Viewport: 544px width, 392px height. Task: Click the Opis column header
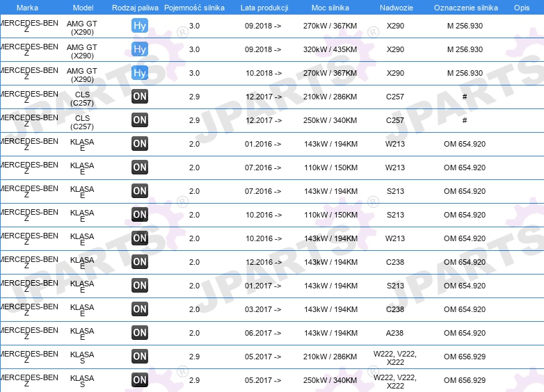[522, 8]
